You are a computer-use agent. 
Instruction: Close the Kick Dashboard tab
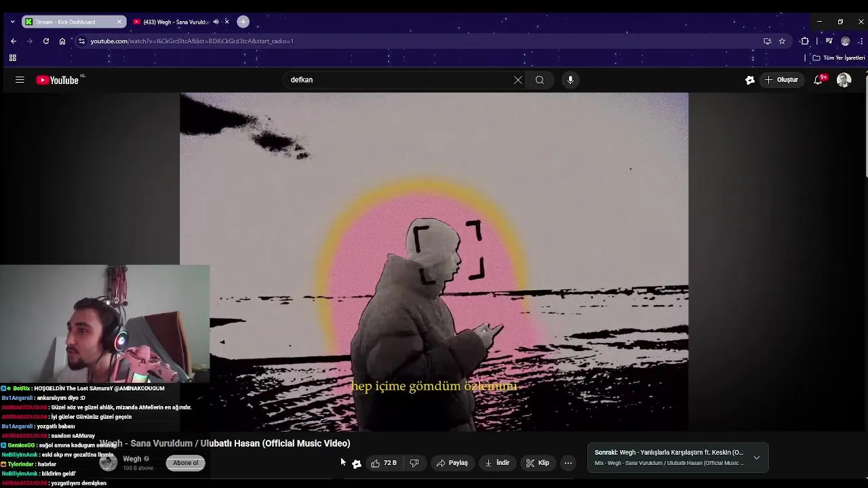coord(119,22)
